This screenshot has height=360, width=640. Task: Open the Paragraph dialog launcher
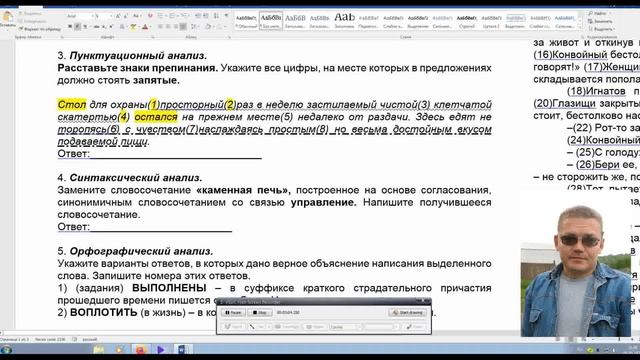coord(229,37)
